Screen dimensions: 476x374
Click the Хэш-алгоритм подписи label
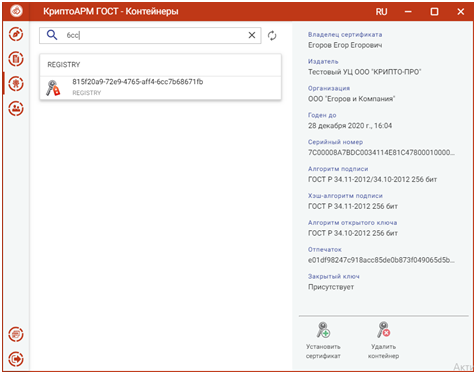pyautogui.click(x=345, y=196)
